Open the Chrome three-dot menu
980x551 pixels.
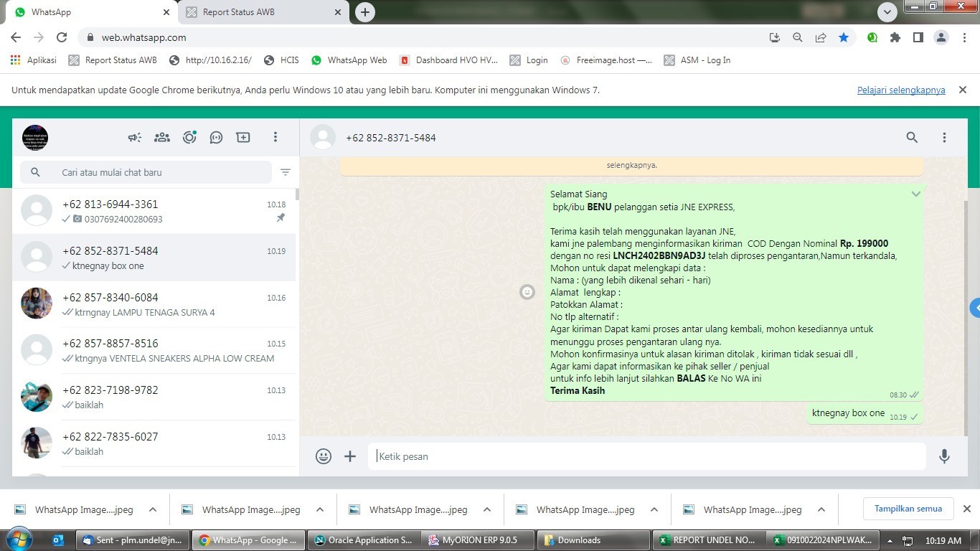[x=964, y=37]
